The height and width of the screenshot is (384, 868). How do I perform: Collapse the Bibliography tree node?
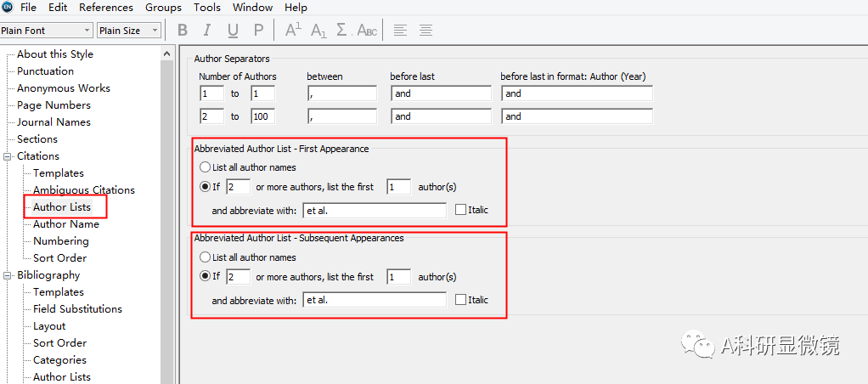coord(8,275)
